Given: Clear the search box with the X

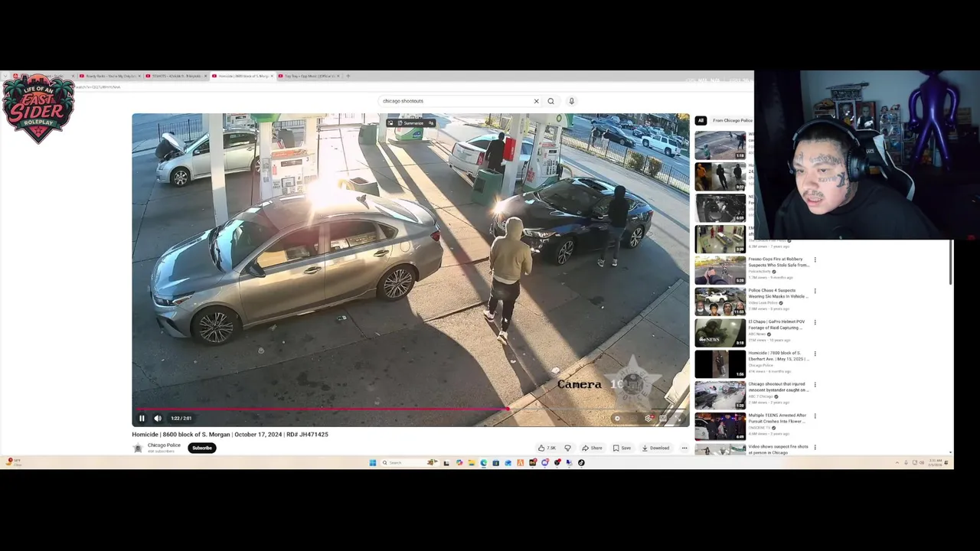Looking at the screenshot, I should click(536, 101).
